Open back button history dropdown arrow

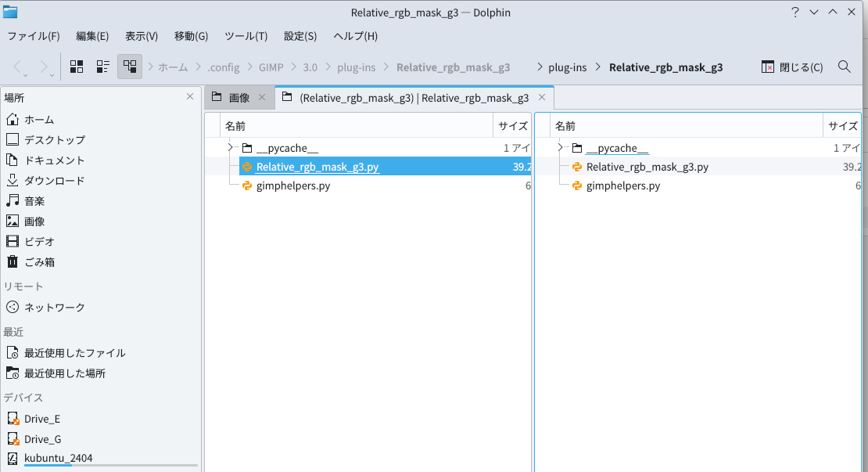pos(26,75)
